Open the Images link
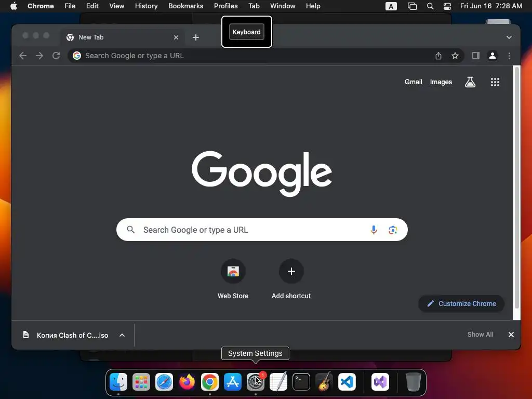This screenshot has width=532, height=399. point(441,82)
